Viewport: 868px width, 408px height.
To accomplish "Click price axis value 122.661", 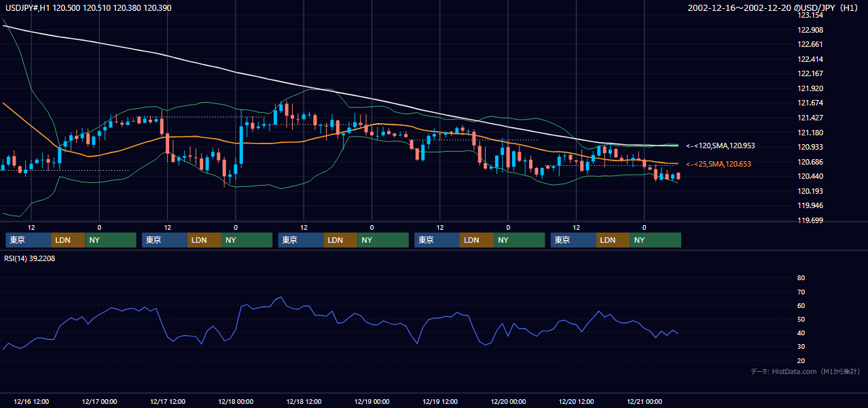I will (x=810, y=44).
